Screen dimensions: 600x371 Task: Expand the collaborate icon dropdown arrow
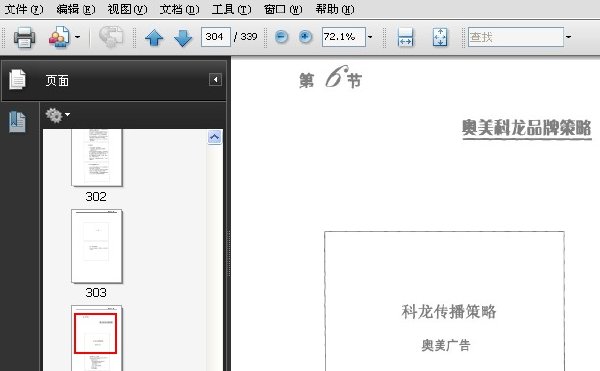[78, 37]
